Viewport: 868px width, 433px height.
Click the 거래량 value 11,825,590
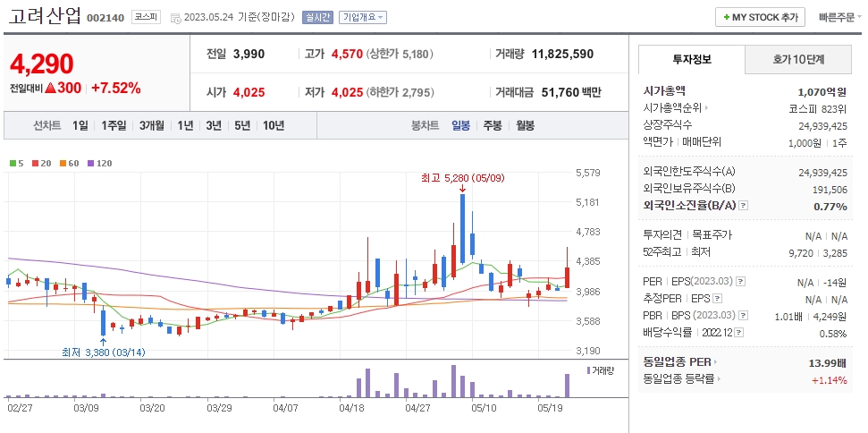click(x=562, y=55)
